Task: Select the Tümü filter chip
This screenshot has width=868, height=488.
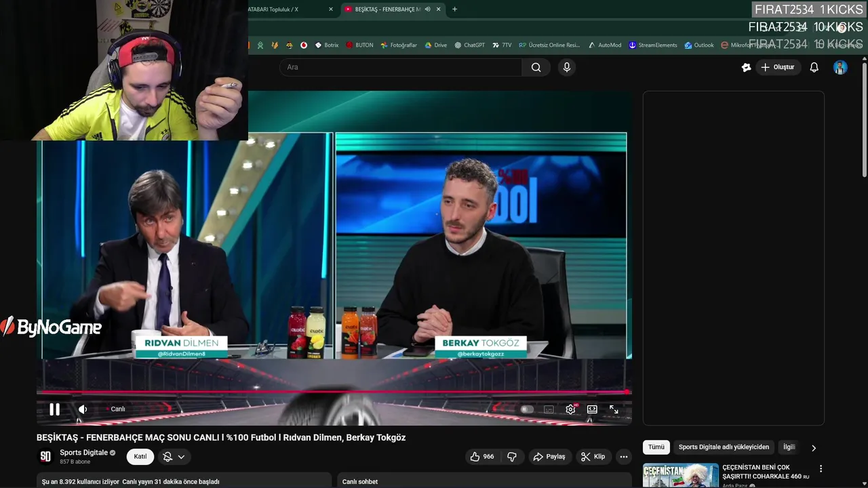Action: pos(656,447)
